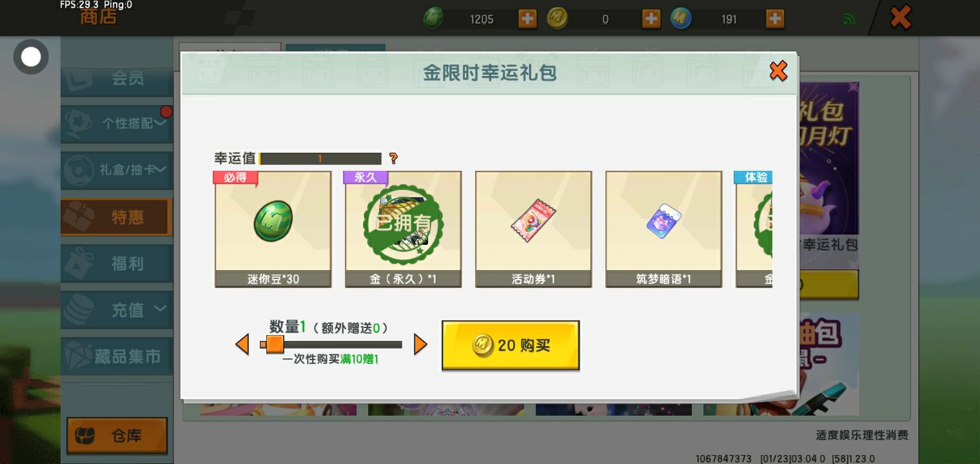The height and width of the screenshot is (464, 980).
Task: Increase quantity with right arrow
Action: (x=420, y=344)
